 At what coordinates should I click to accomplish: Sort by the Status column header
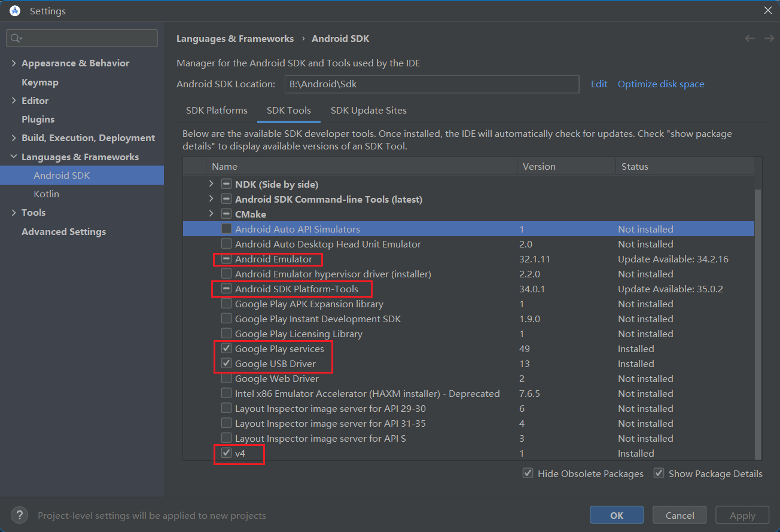click(x=685, y=166)
